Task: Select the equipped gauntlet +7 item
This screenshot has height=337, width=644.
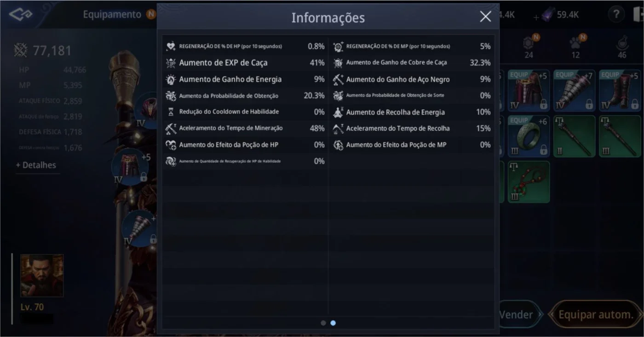Action: 574,91
